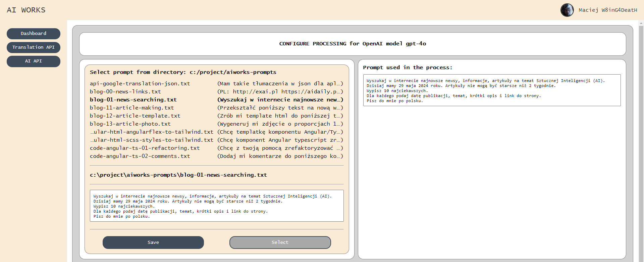644x262 pixels.
Task: Select the angularflex-to-tailwind prompt file
Action: coord(152,132)
